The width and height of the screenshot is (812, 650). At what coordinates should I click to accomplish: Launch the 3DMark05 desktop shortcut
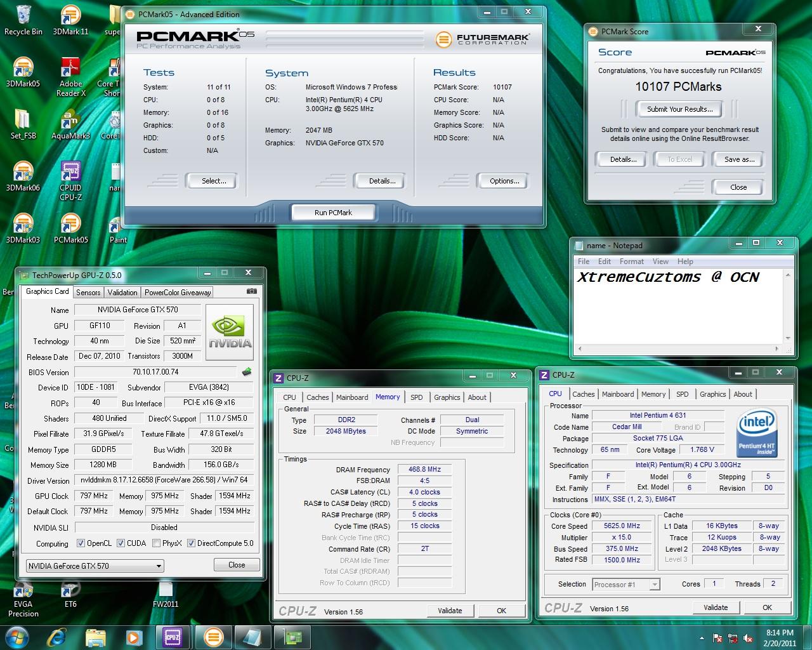[23, 72]
